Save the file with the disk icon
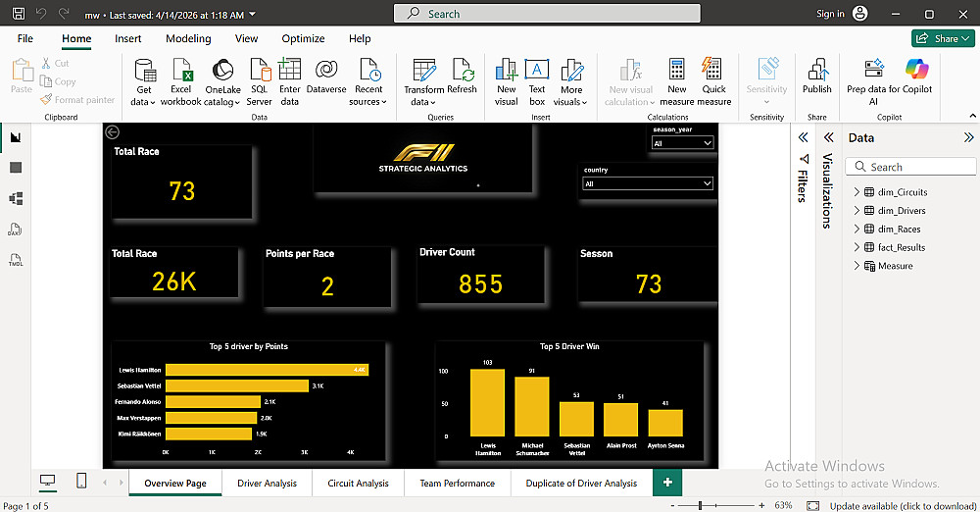This screenshot has width=980, height=512. [x=19, y=13]
